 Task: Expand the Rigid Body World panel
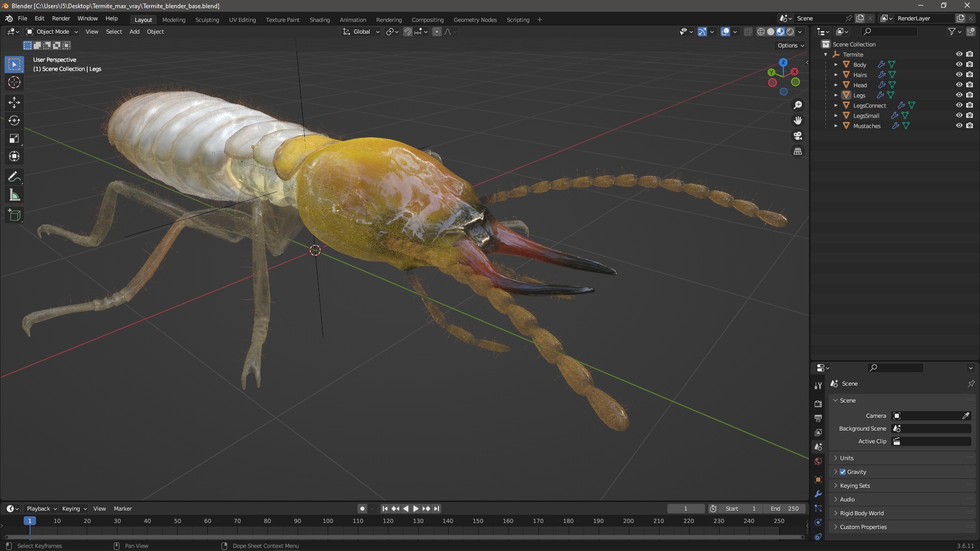tap(902, 513)
